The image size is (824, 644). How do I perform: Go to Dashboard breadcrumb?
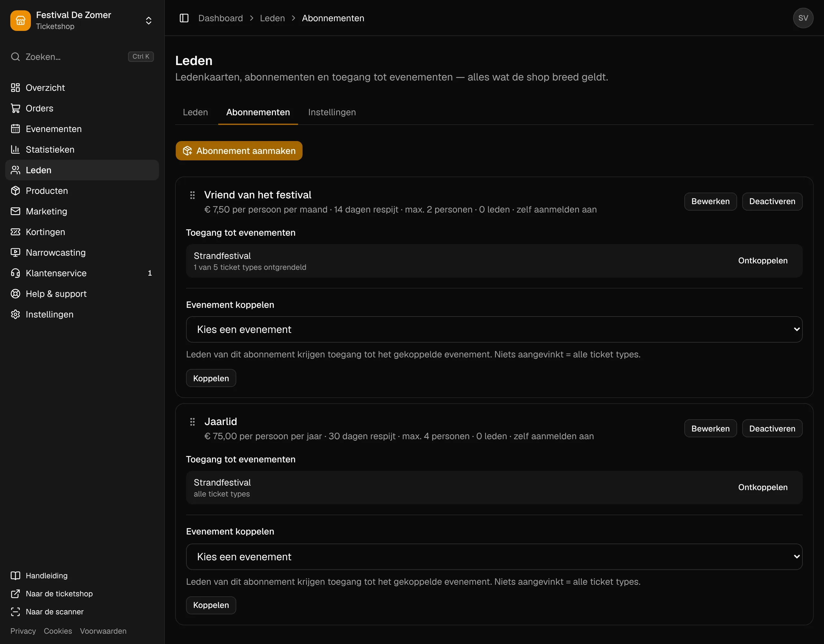coord(221,18)
